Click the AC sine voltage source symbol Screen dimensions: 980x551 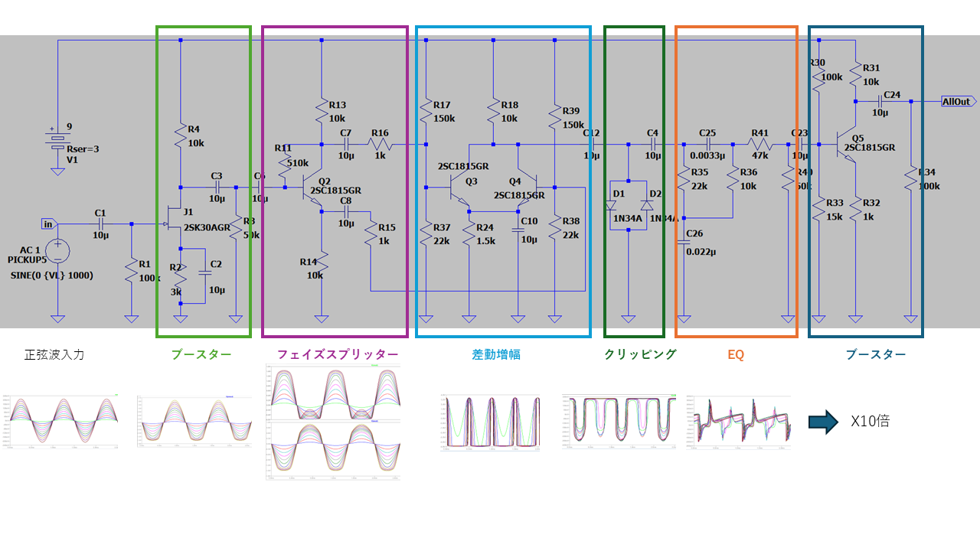57,250
